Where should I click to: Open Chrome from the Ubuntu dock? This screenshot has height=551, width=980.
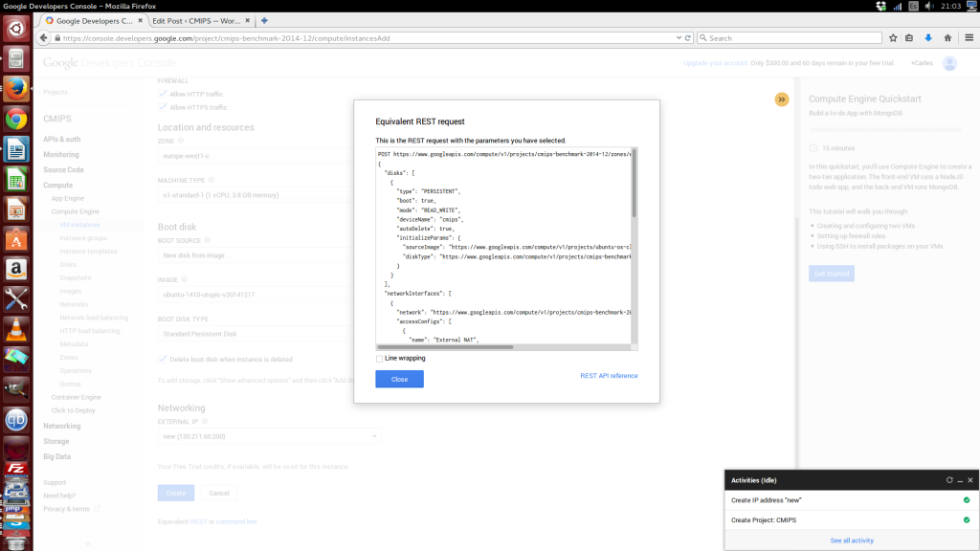pyautogui.click(x=16, y=119)
